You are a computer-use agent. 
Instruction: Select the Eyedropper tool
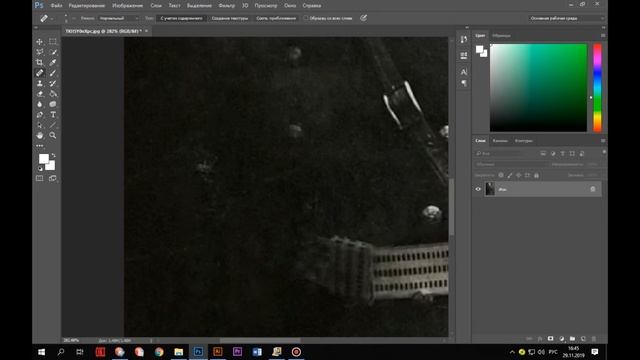53,62
